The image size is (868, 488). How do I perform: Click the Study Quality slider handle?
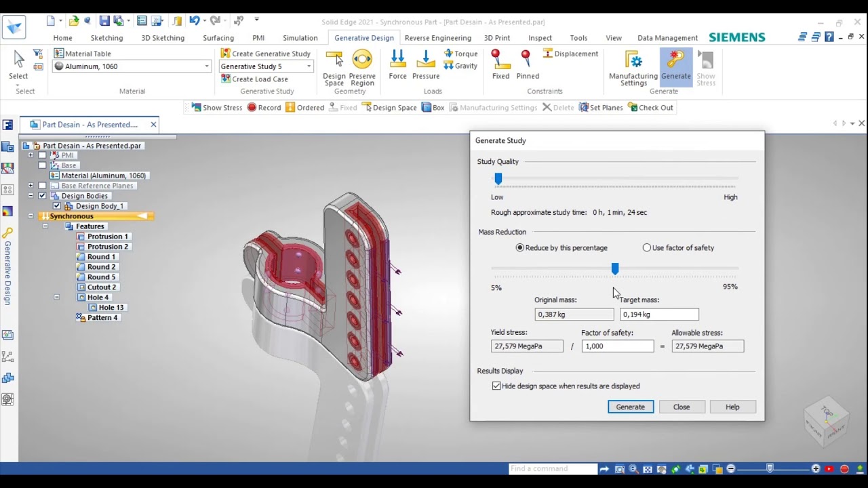coord(498,178)
